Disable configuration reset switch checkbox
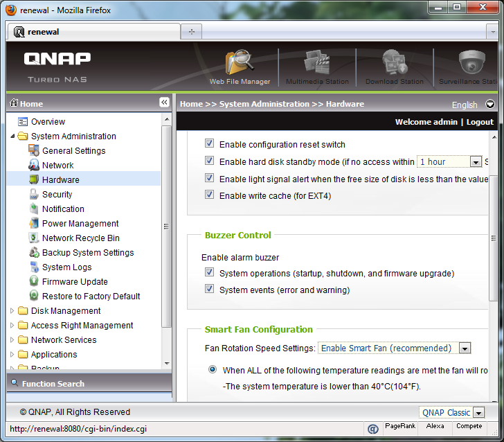This screenshot has height=442, width=504. [209, 144]
